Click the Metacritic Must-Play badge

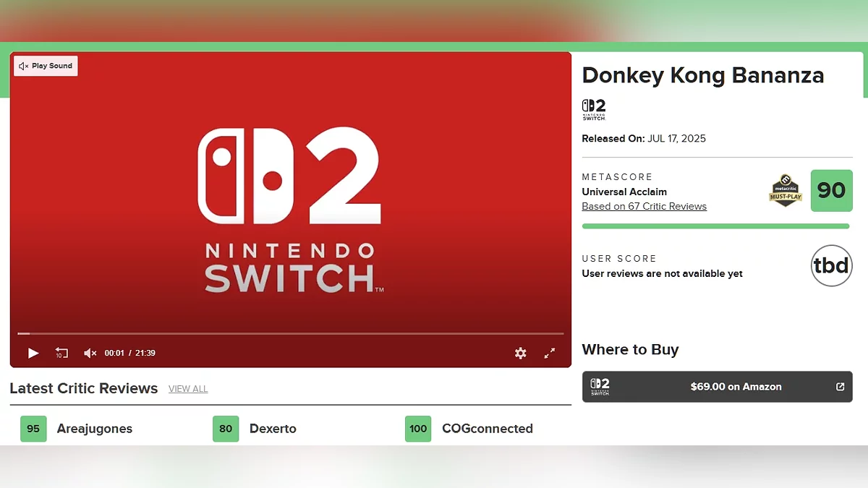tap(786, 191)
